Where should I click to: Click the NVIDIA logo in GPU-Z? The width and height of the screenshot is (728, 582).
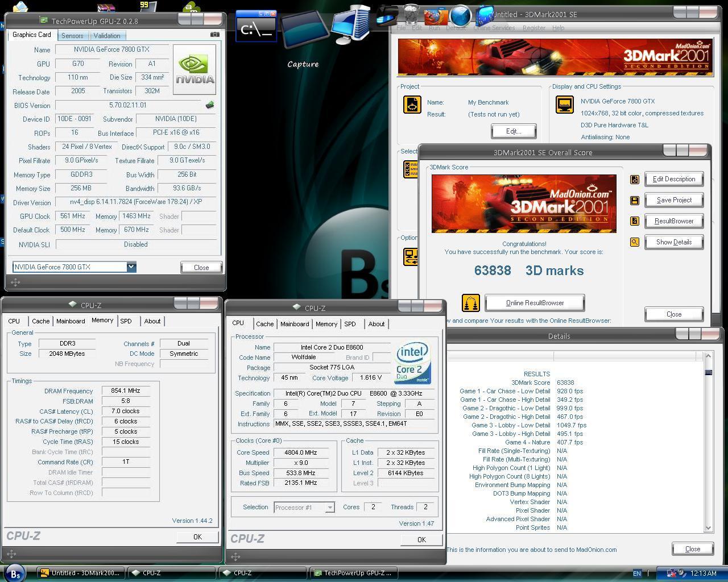[x=195, y=69]
